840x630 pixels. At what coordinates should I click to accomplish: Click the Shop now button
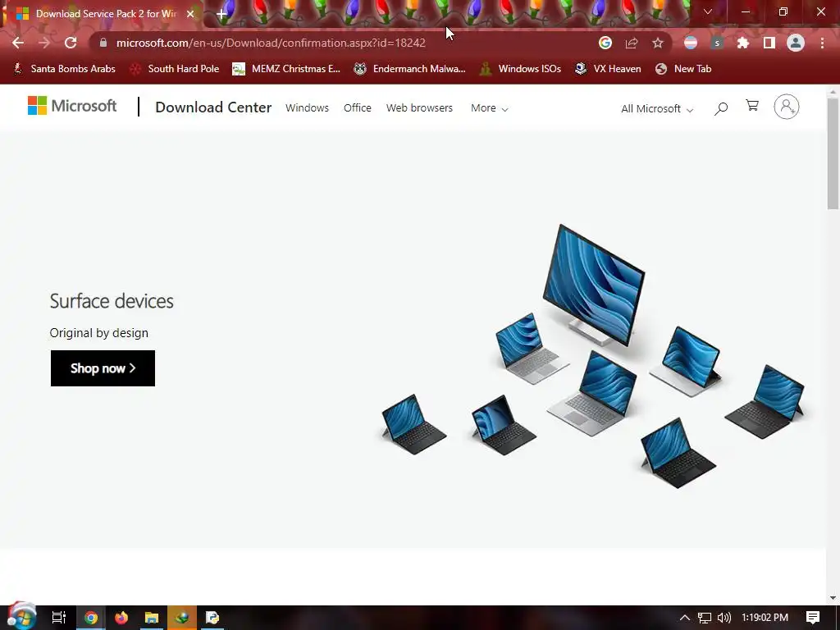pyautogui.click(x=103, y=368)
